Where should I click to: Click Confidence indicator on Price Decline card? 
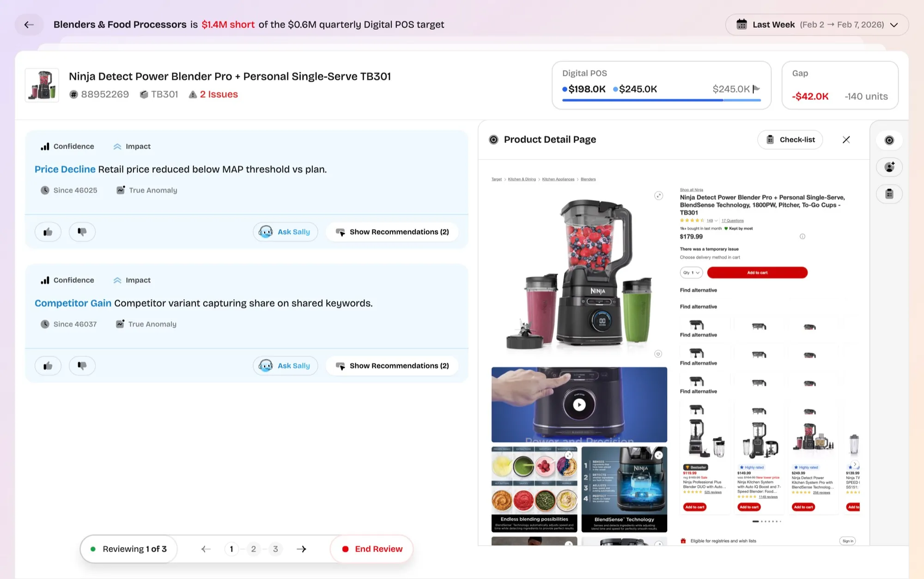67,146
